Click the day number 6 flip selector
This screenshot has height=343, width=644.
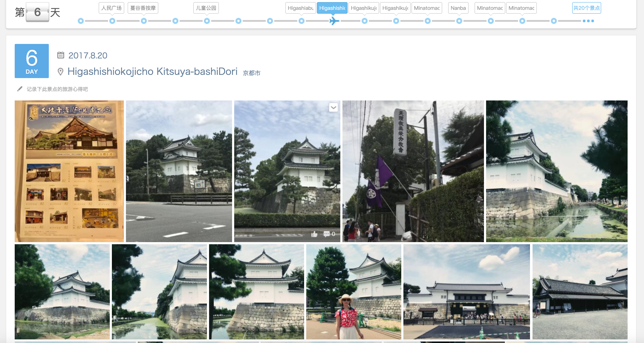click(x=38, y=12)
